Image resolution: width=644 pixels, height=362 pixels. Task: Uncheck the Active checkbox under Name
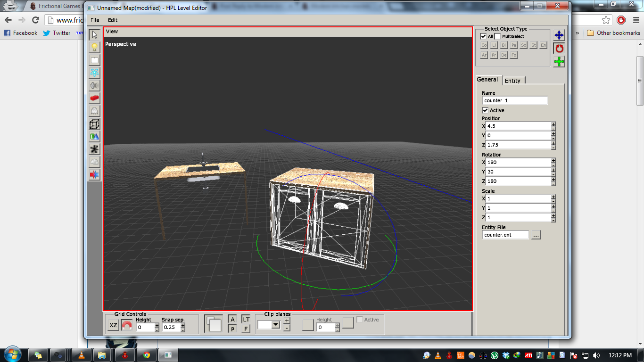click(485, 110)
